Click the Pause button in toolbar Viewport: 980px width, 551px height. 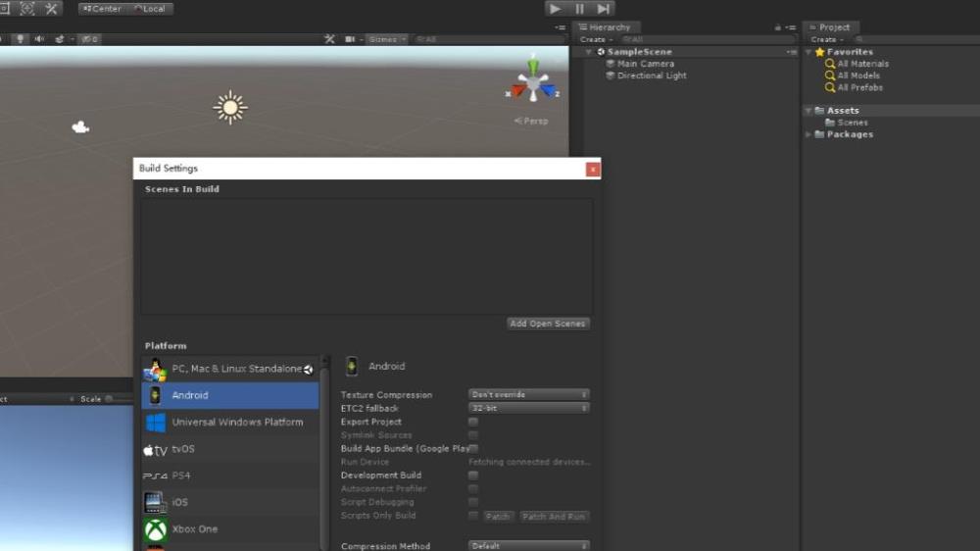tap(579, 9)
